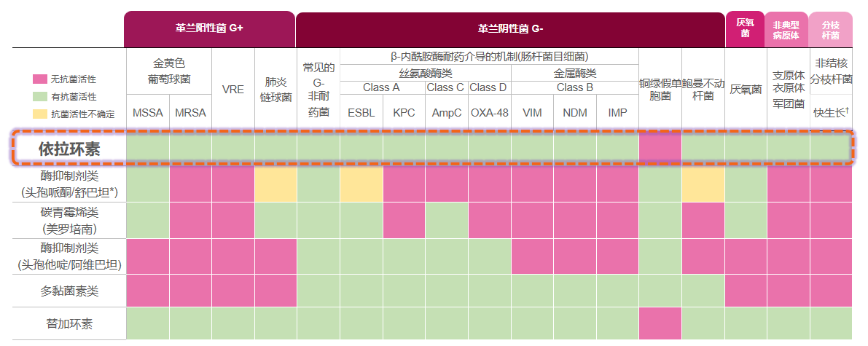Click the pink cell in the 替加环素 row

coord(660,323)
